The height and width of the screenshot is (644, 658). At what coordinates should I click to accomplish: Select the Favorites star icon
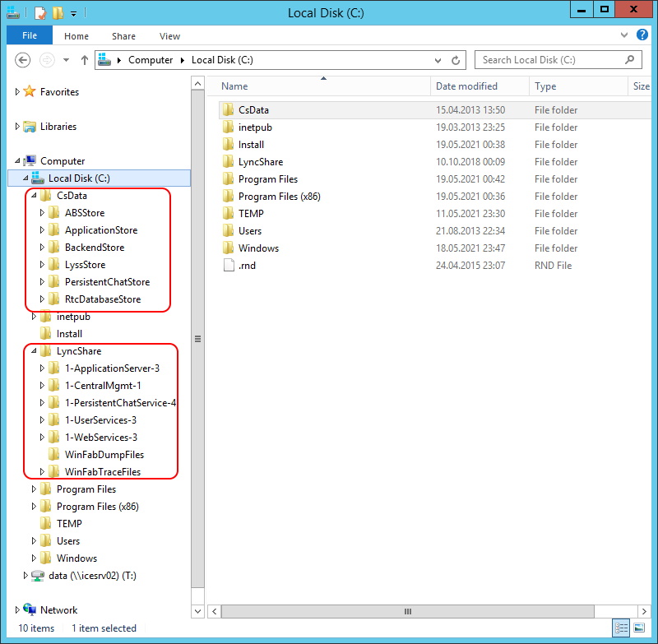(30, 91)
